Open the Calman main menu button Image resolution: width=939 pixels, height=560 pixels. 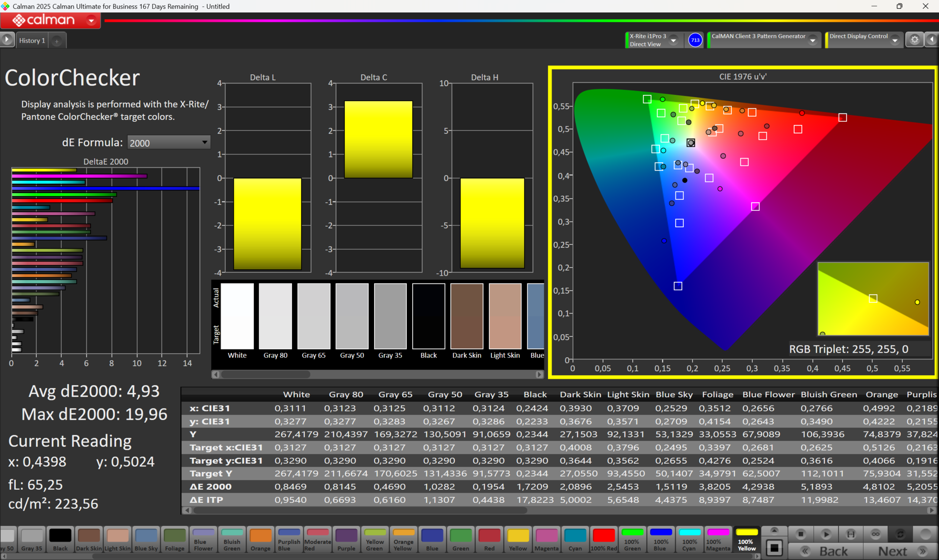coord(50,20)
